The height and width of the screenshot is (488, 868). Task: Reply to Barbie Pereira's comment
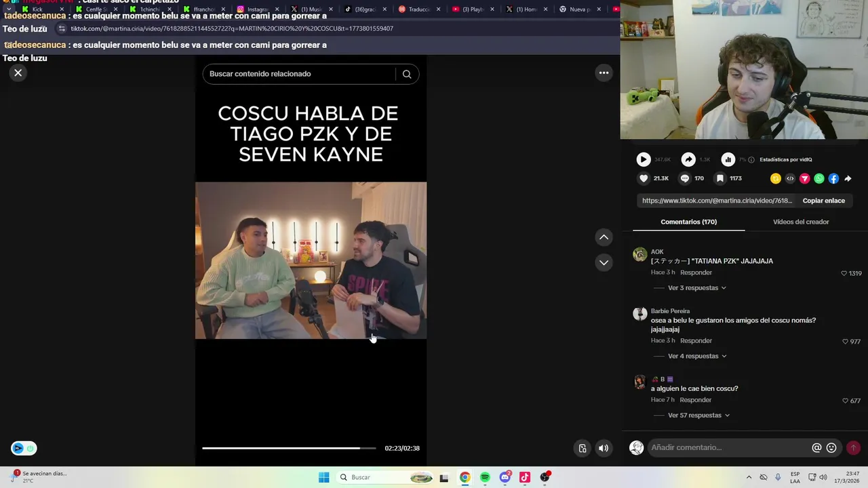coord(696,341)
